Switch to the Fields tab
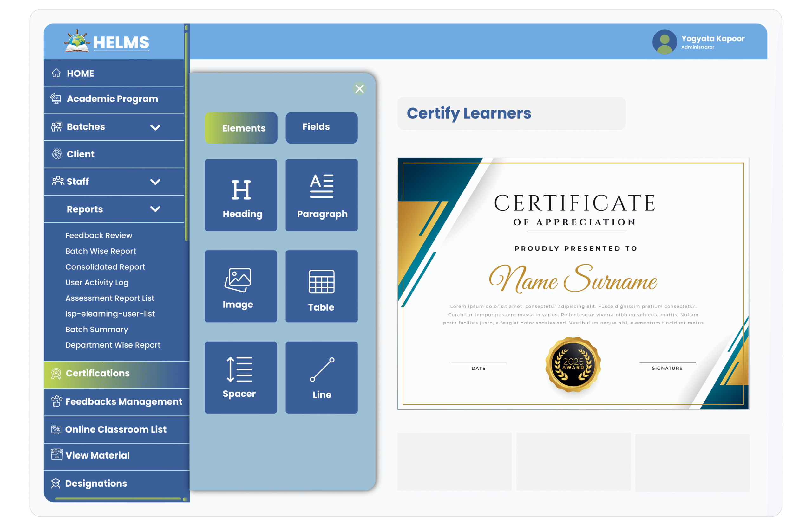Image resolution: width=812 pixels, height=526 pixels. pos(321,127)
